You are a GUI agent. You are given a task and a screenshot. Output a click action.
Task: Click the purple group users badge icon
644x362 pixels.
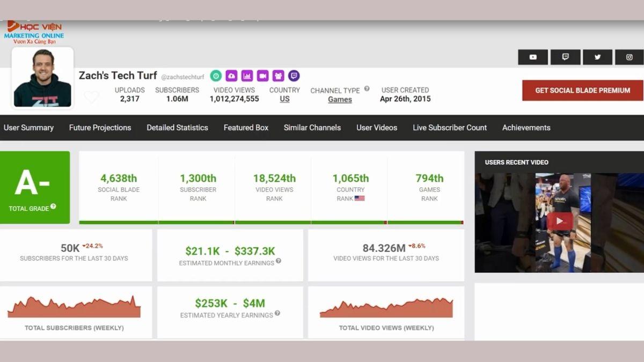[278, 76]
